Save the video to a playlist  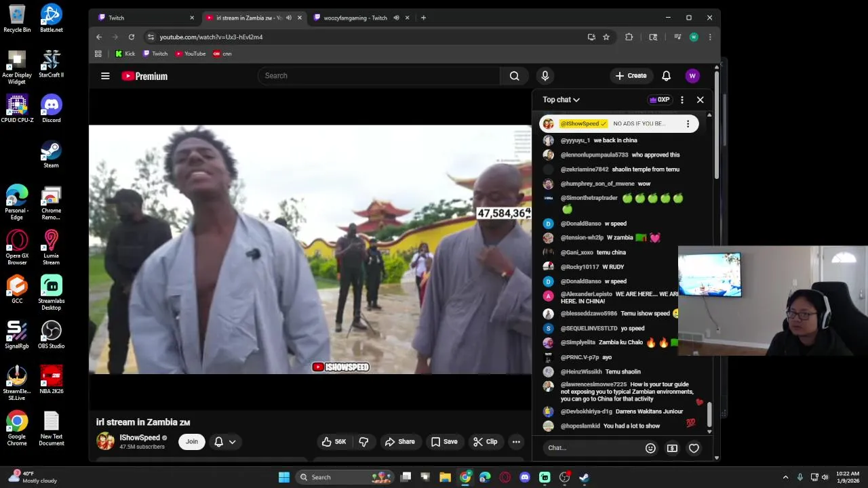coord(444,442)
